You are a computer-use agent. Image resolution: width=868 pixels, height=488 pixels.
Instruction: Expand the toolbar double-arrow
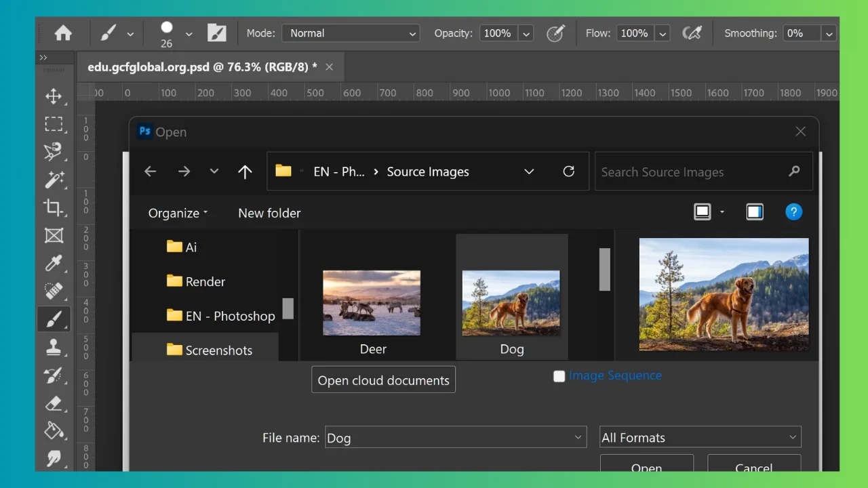point(43,58)
